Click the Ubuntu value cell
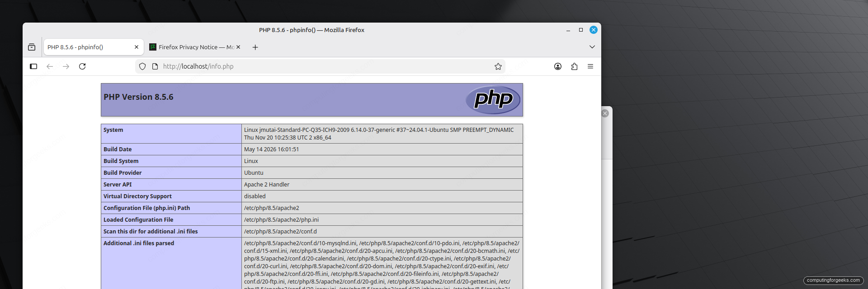The height and width of the screenshot is (289, 868). [x=382, y=173]
